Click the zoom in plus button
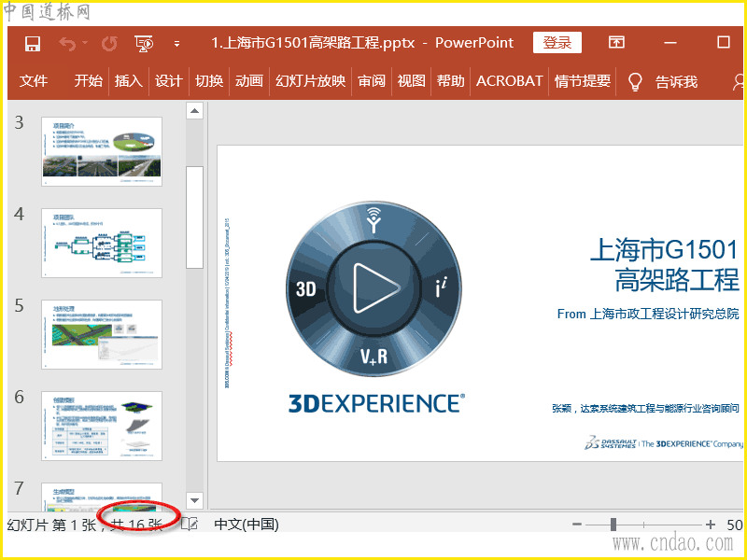Screen dimensions: 747x560 pos(711,525)
